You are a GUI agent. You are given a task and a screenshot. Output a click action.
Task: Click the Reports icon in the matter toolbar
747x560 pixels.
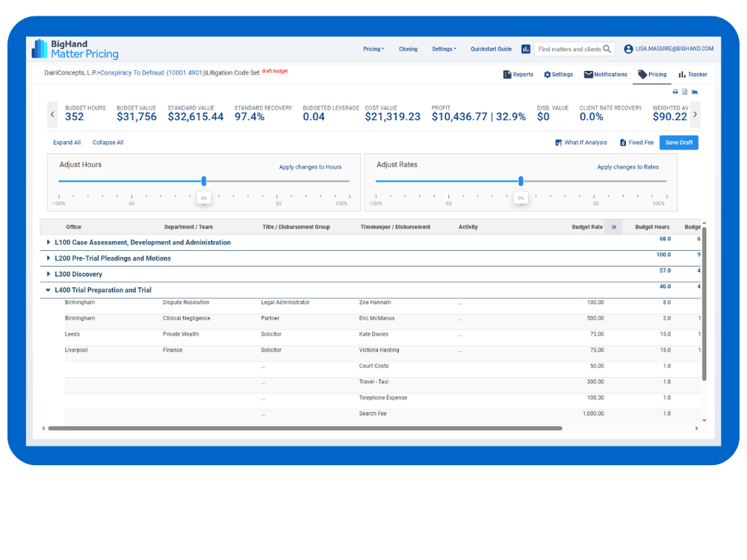click(x=518, y=74)
